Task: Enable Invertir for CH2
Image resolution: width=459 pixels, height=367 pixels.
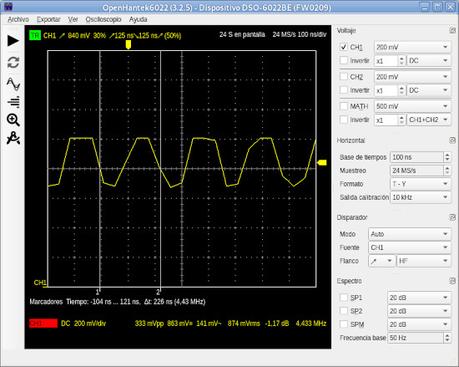Action: pos(344,90)
